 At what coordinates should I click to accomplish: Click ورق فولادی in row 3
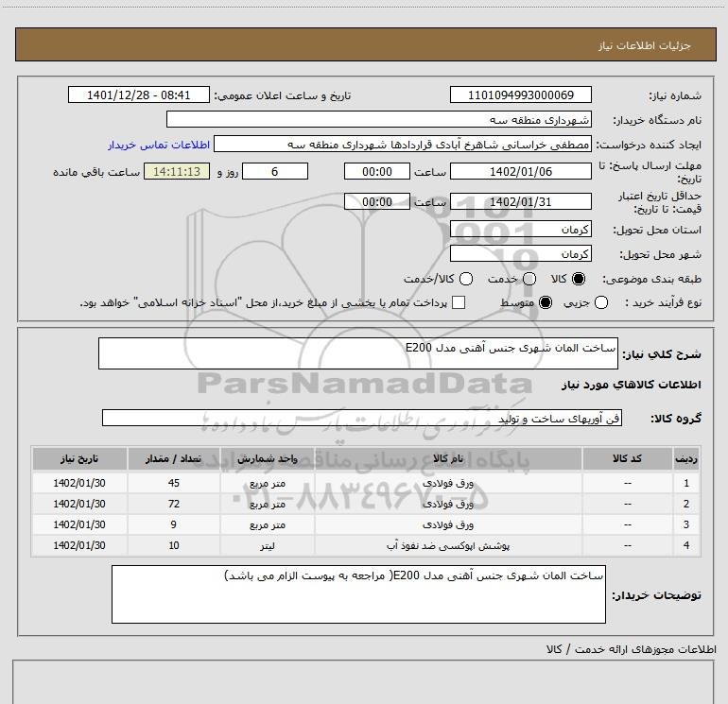click(x=448, y=524)
